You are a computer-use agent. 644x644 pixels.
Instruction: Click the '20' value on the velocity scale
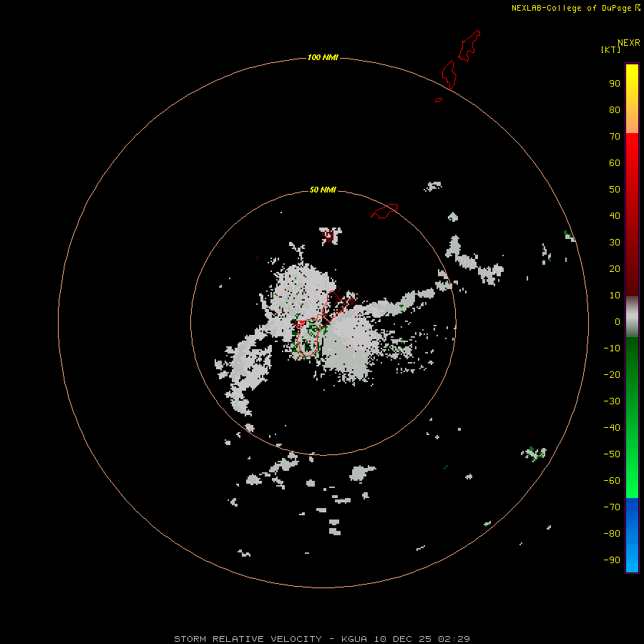click(x=615, y=269)
